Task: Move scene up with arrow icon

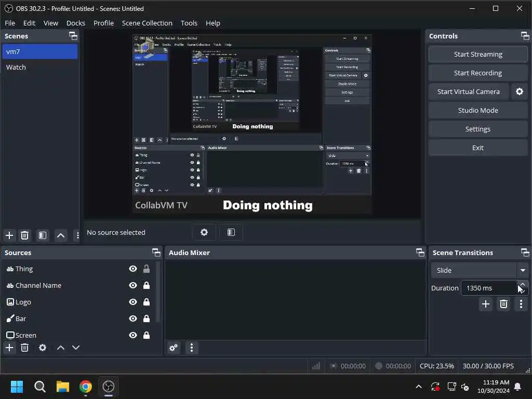Action: click(x=61, y=235)
